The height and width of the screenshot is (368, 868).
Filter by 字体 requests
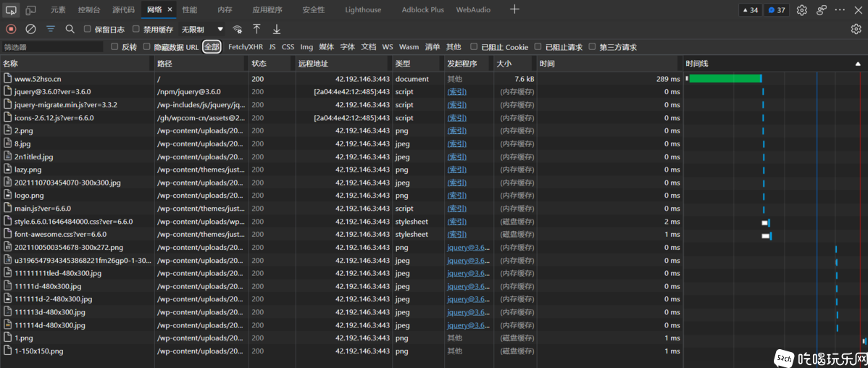[348, 47]
